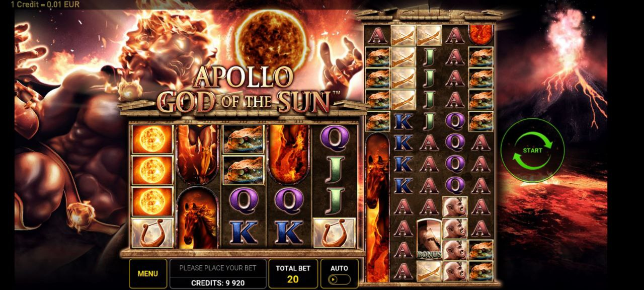Viewport: 644px width, 290px height.
Task: Open the MENU button
Action: [147, 273]
